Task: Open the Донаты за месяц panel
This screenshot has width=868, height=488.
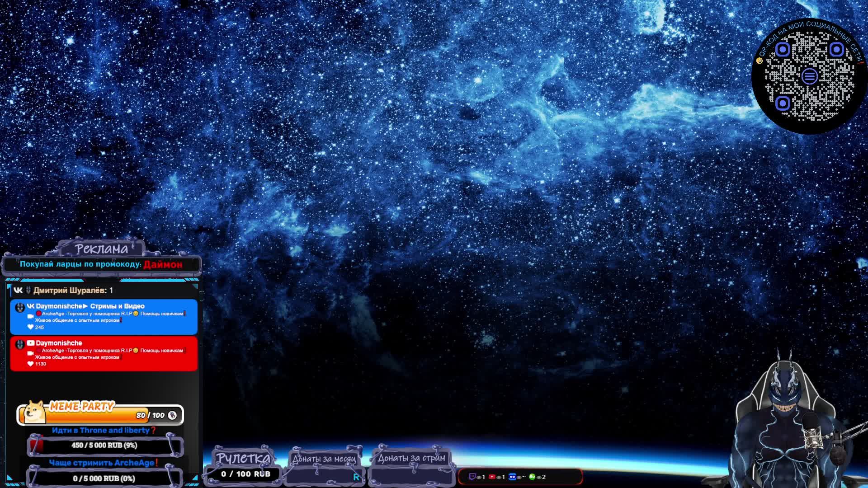Action: (x=324, y=459)
